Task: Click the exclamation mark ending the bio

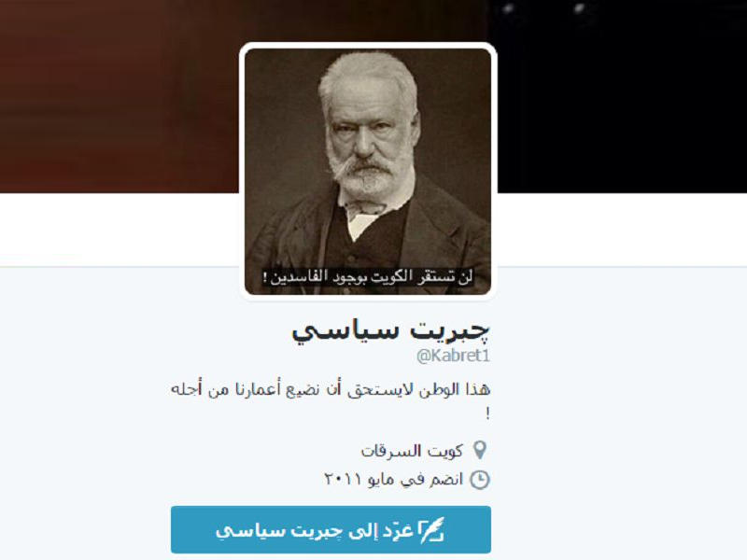Action: point(487,413)
